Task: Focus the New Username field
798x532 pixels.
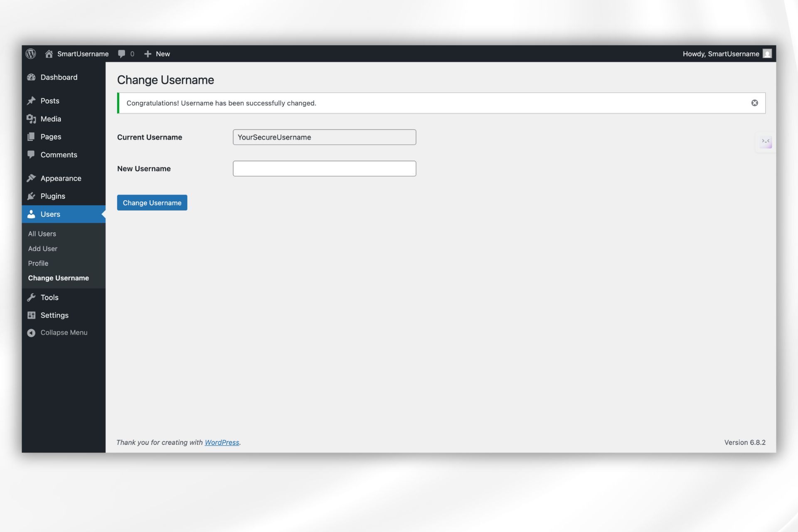Action: point(324,169)
